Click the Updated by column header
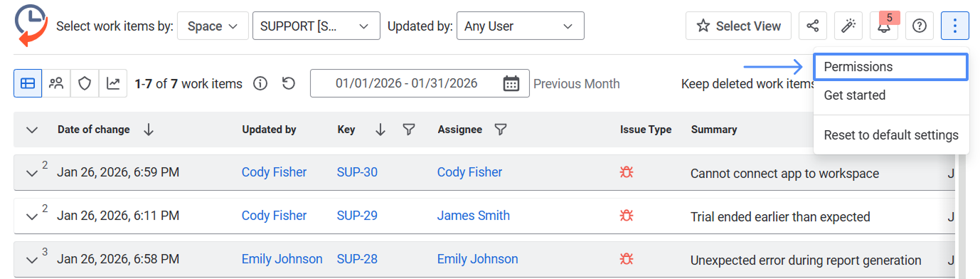The width and height of the screenshot is (980, 279). [269, 130]
